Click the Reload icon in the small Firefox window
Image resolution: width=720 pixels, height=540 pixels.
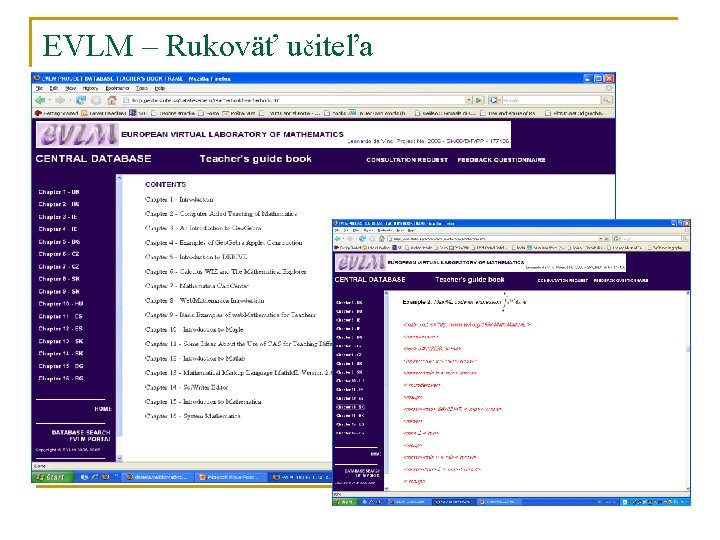(362, 239)
